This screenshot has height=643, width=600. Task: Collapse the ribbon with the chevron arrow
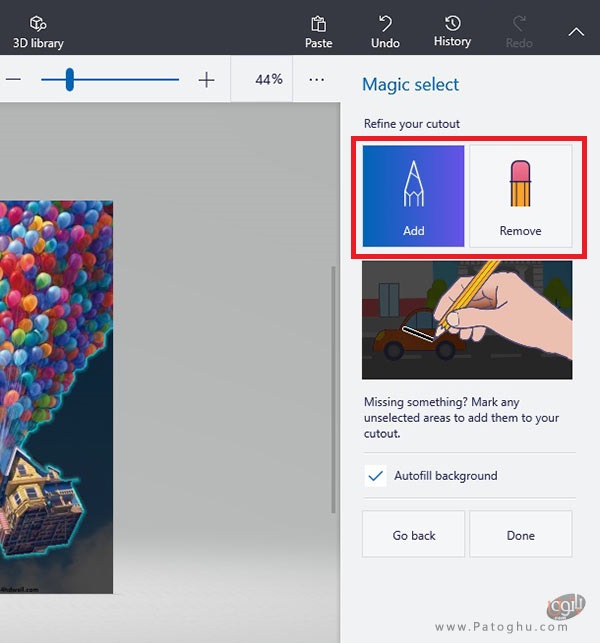(x=576, y=32)
